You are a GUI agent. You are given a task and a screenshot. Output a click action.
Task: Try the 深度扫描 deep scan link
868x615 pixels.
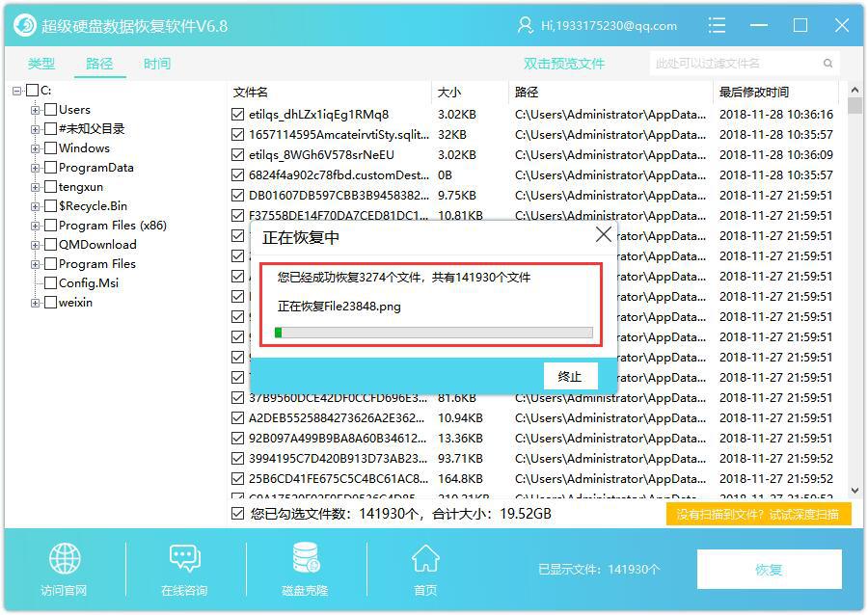(759, 515)
